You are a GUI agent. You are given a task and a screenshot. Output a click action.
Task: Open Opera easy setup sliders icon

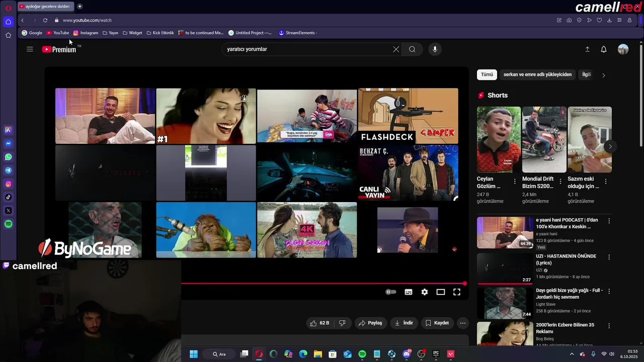(x=619, y=20)
